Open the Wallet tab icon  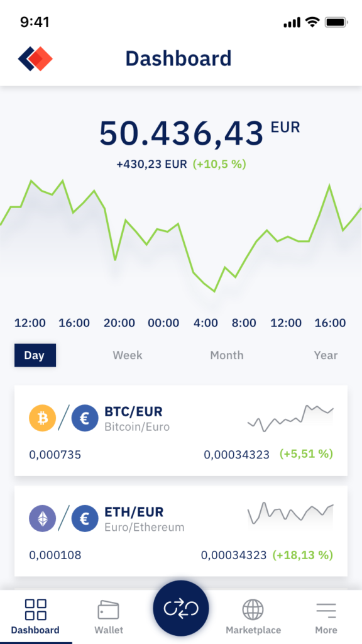tap(108, 610)
